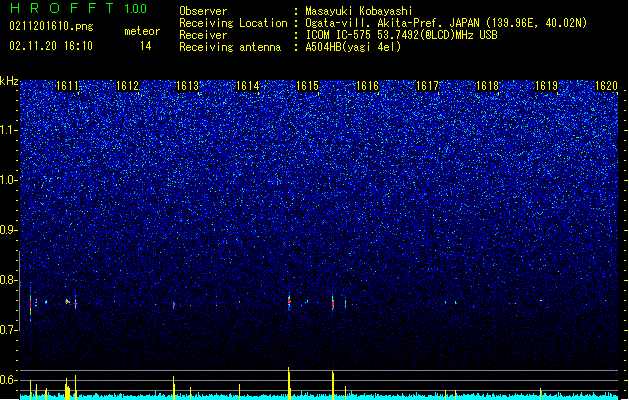Click the 1614 time marker
This screenshot has height=400, width=629.
[248, 86]
